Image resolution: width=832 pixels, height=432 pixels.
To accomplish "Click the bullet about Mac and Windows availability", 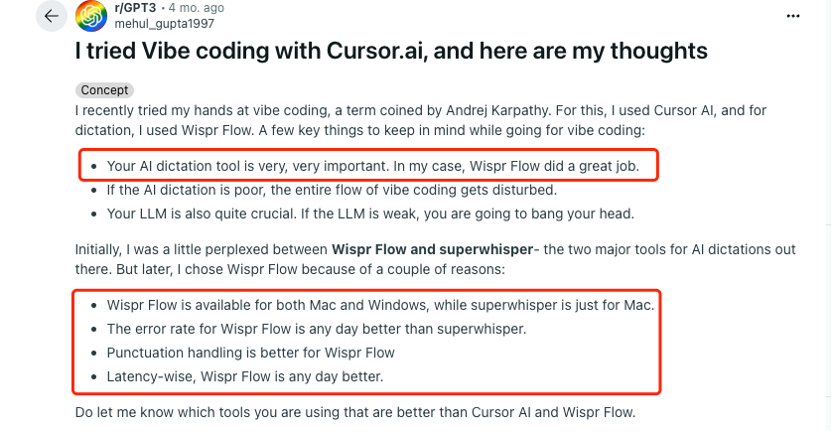I will 380,305.
